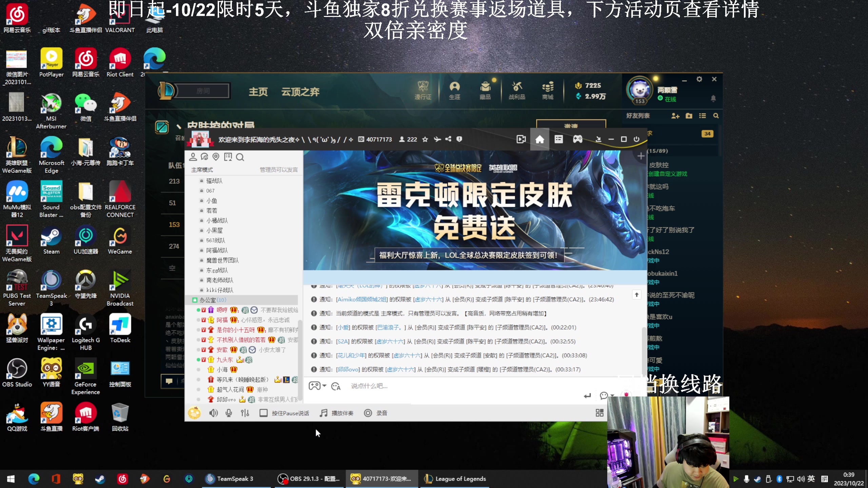
Task: Go to the 主页 tab in League client
Action: click(258, 92)
